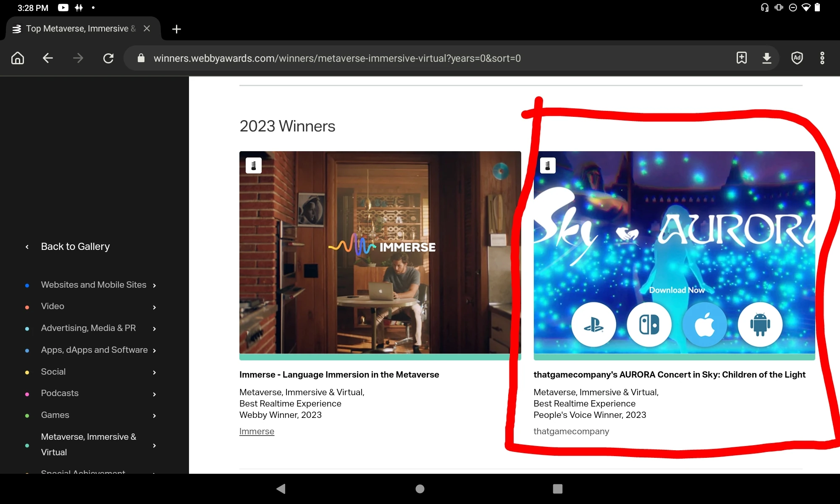Viewport: 840px width, 504px height.
Task: Go back using the browser back arrow
Action: 48,58
